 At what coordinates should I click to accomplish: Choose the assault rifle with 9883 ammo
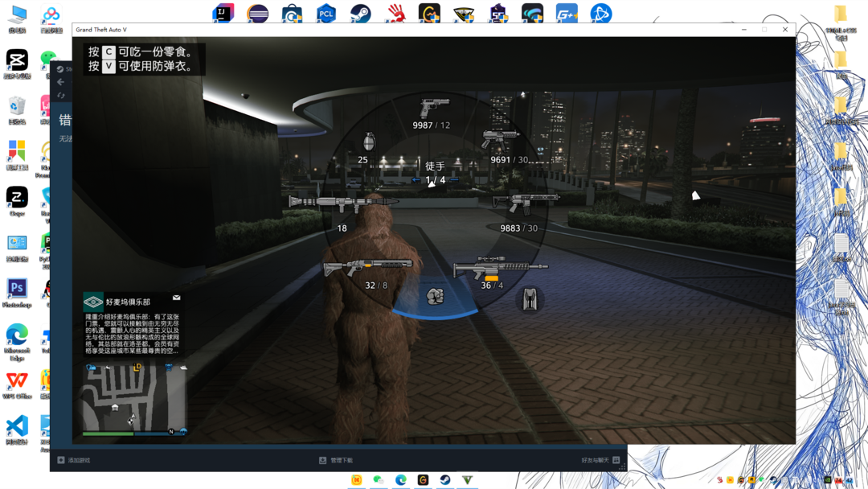click(x=526, y=203)
